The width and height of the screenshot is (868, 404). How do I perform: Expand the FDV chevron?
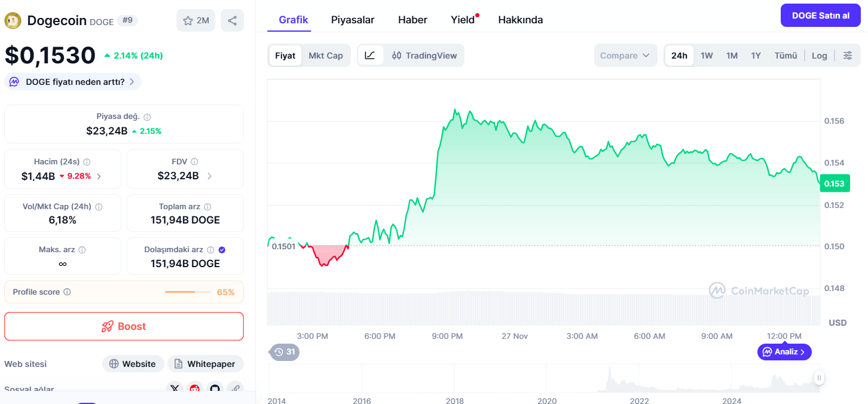pos(209,176)
